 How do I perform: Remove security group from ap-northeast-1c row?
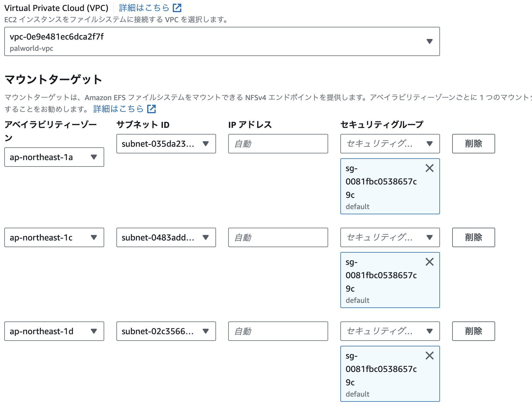(x=429, y=262)
